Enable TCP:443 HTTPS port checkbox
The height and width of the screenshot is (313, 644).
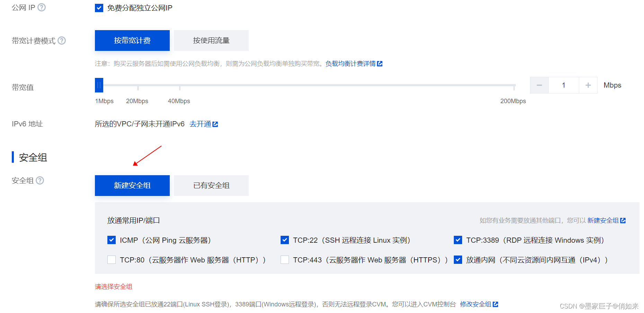(x=284, y=260)
